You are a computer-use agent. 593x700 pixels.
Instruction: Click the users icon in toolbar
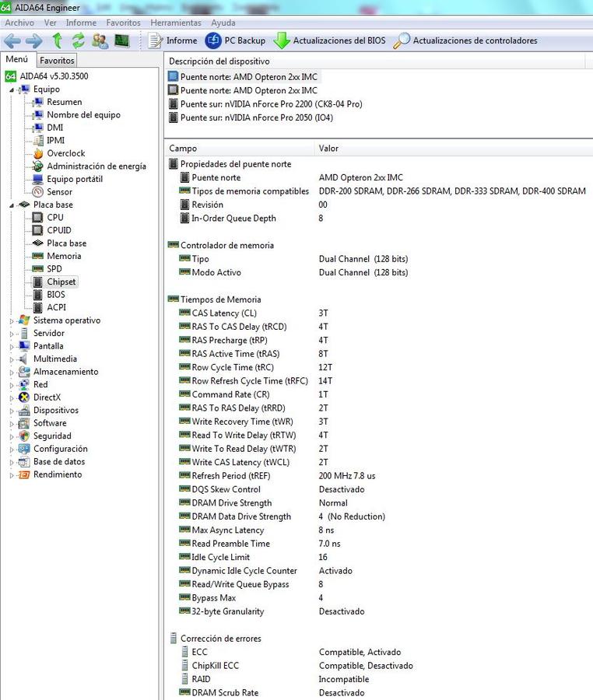(100, 40)
